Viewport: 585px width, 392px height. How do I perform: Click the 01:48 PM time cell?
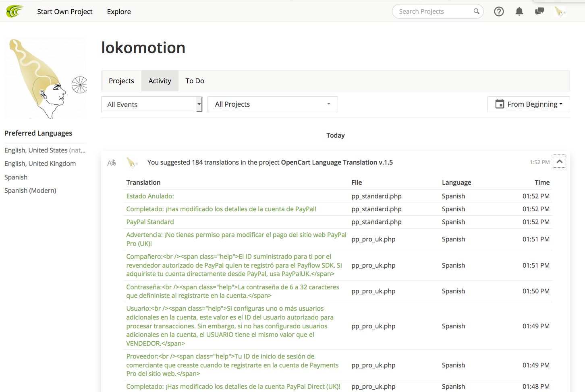[536, 386]
